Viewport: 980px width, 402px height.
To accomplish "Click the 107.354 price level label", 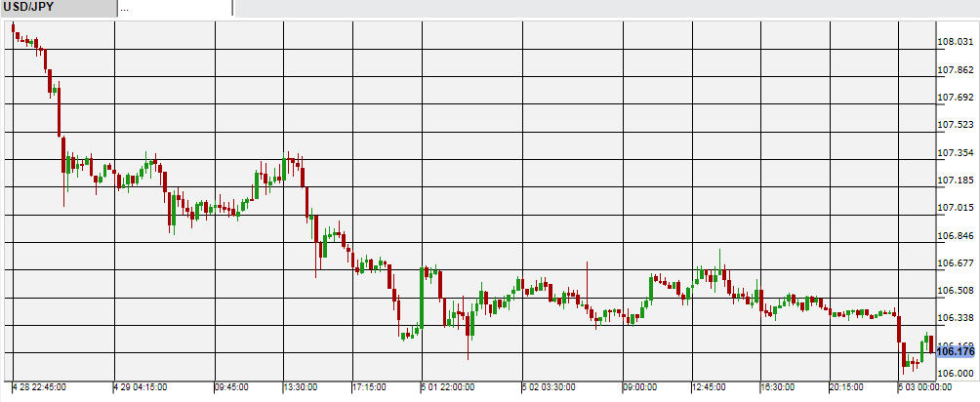I will (956, 153).
